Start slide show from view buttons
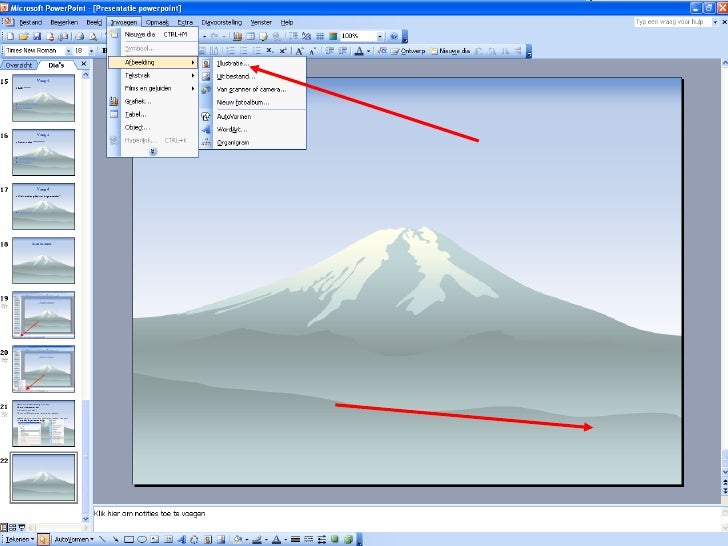 [21, 527]
